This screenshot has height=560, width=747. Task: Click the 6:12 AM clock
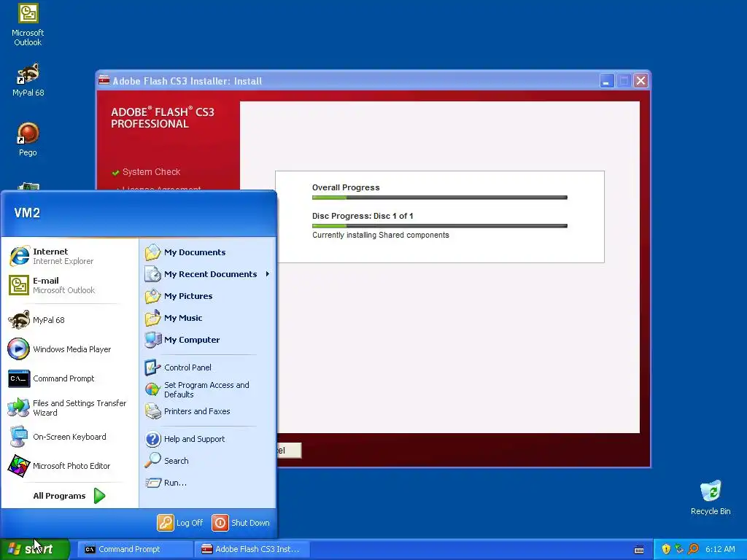click(x=720, y=549)
